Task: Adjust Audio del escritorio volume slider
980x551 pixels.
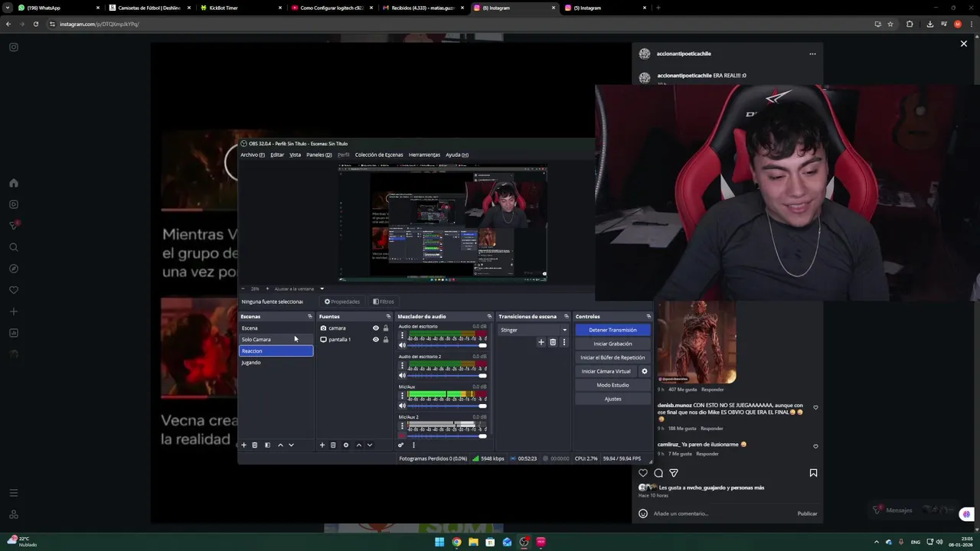Action: (x=446, y=345)
